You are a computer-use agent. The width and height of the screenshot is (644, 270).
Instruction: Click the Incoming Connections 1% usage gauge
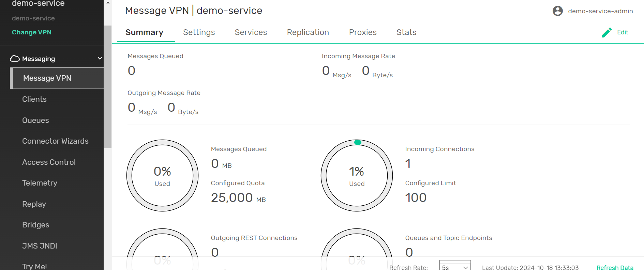point(357,176)
